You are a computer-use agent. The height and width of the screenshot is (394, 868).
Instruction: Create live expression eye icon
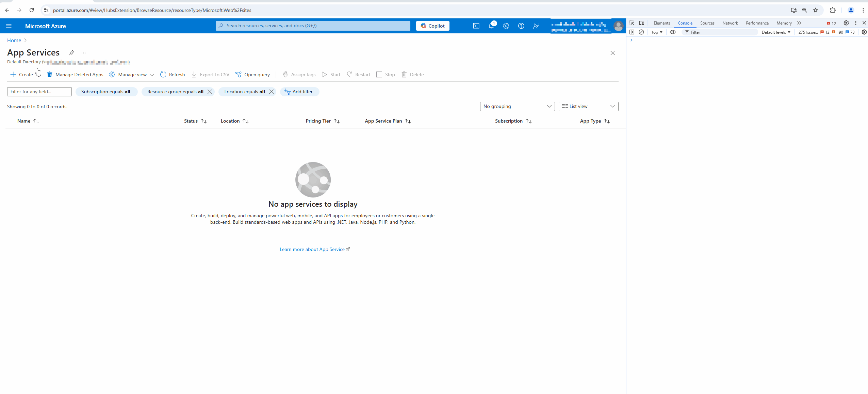tap(673, 32)
